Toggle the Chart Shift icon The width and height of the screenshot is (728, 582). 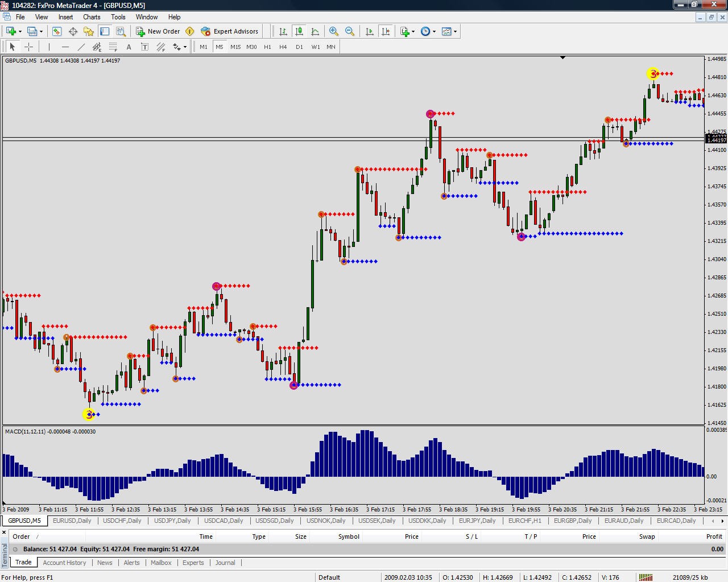(x=386, y=31)
